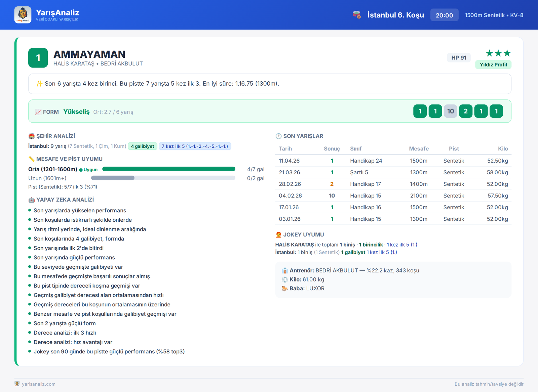Click the small footer logo beside yarisanaliz.com

click(17, 384)
